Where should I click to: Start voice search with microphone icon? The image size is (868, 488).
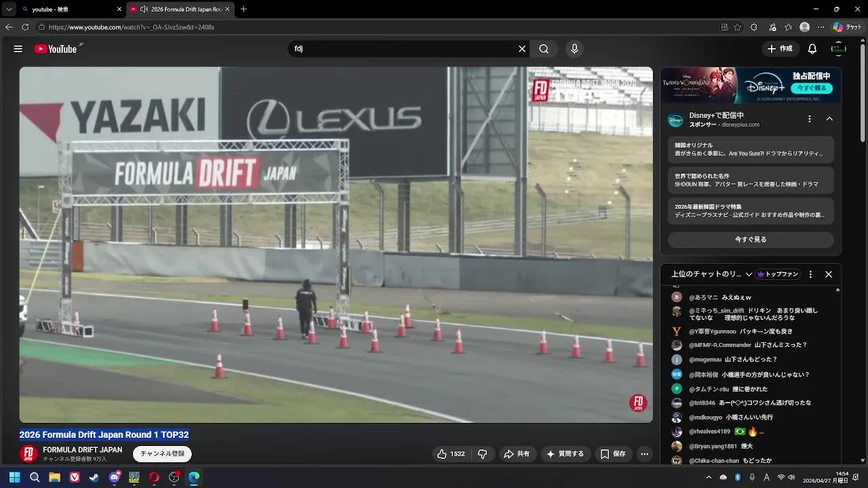574,49
